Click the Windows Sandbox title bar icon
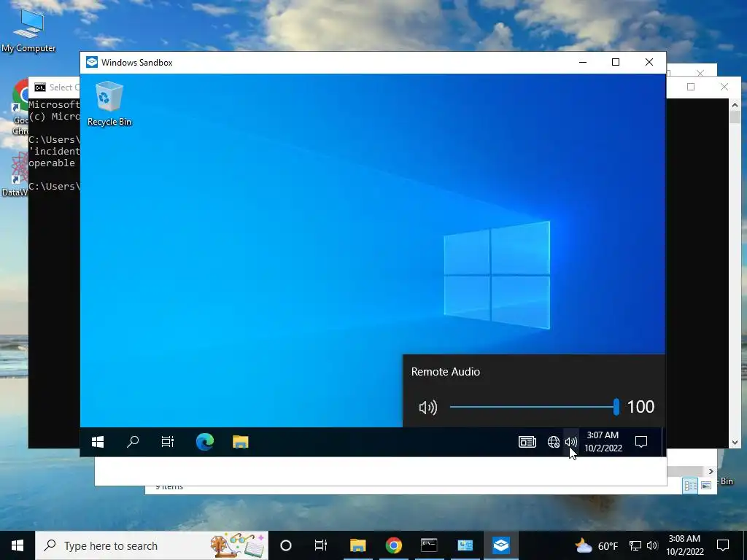 coord(91,63)
